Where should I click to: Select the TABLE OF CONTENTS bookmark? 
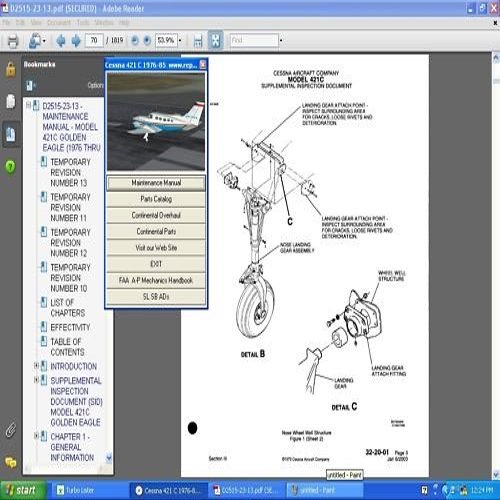pyautogui.click(x=67, y=347)
